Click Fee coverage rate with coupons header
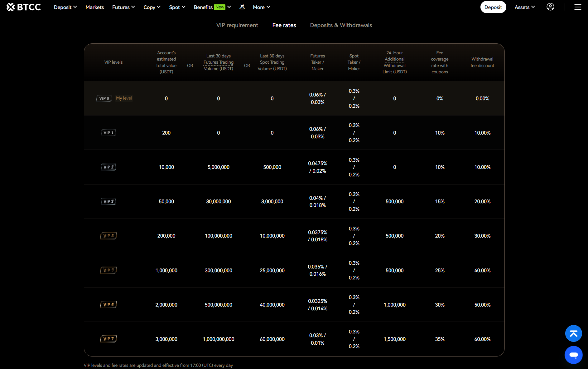Screen dimensions: 588x369 pyautogui.click(x=440, y=62)
